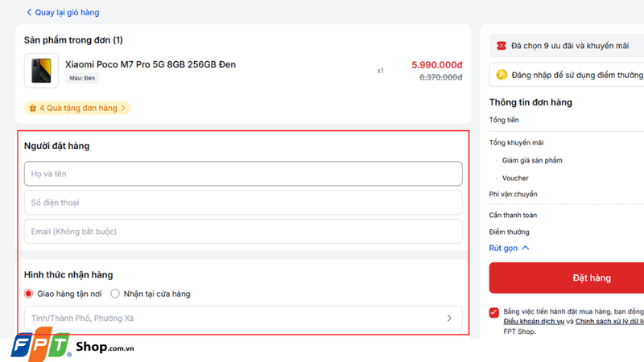Click the 'Màu: Đen' color tag
Viewport: 644px width, 362px height.
pos(82,78)
